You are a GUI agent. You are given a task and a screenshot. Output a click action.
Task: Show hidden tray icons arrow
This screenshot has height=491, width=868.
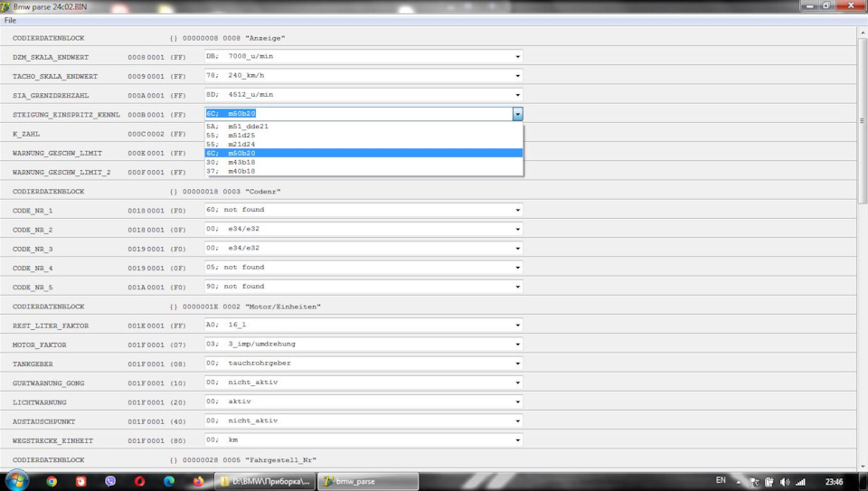point(738,482)
